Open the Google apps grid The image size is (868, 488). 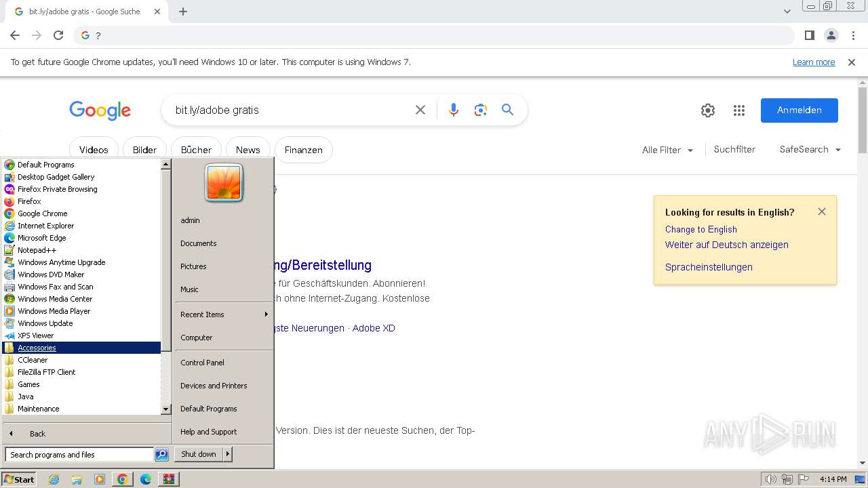coord(739,110)
